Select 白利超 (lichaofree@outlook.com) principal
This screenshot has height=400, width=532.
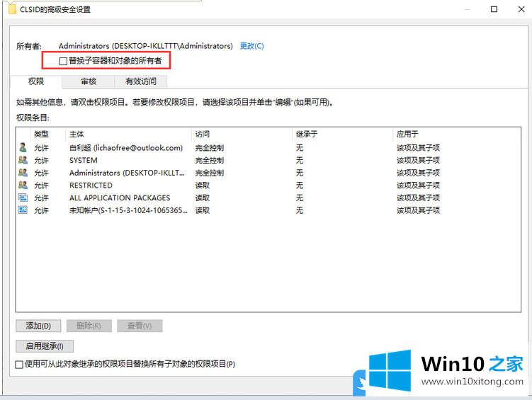[126, 148]
